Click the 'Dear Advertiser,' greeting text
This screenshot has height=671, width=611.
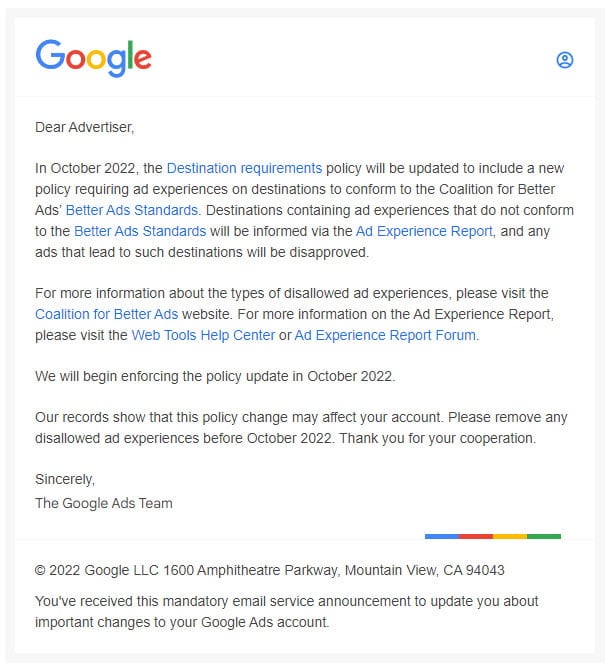(x=85, y=127)
